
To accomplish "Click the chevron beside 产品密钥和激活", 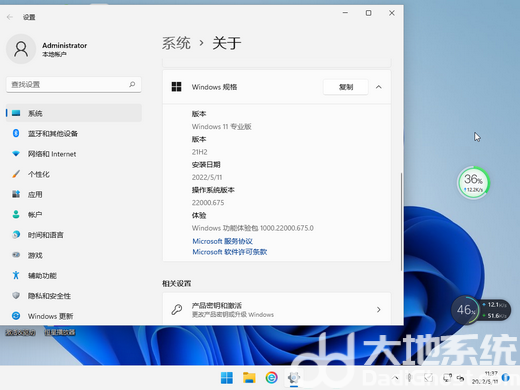I will pyautogui.click(x=379, y=310).
